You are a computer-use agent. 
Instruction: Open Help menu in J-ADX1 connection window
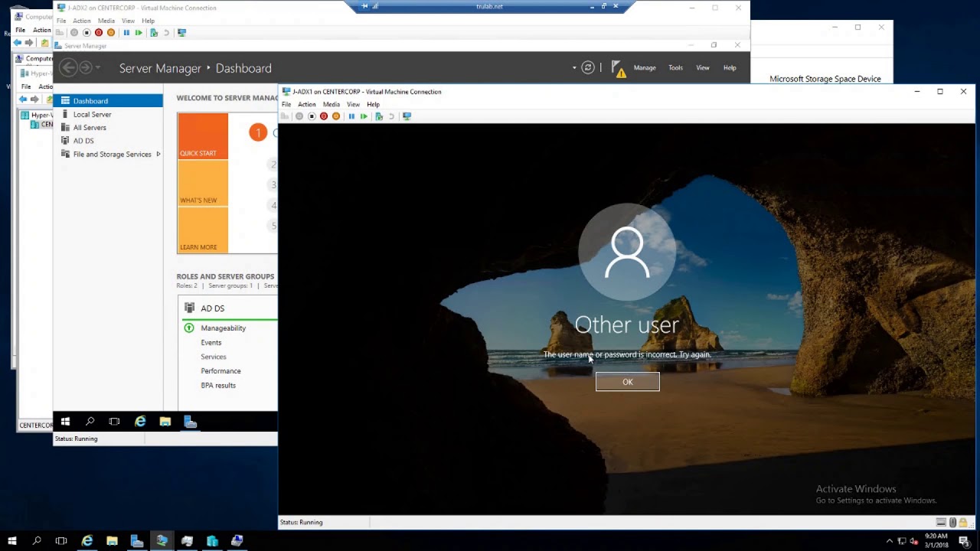tap(373, 104)
